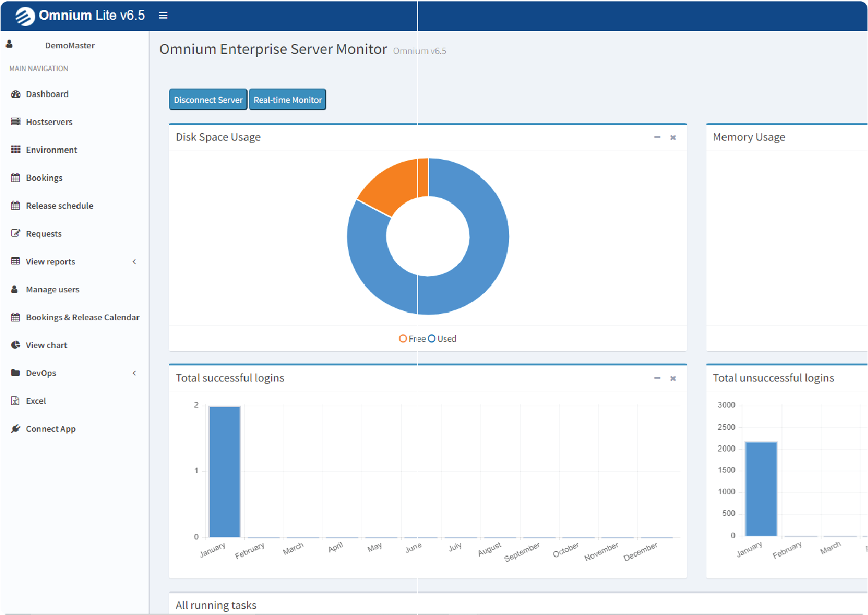The width and height of the screenshot is (868, 615).
Task: Click the Total unsuccessful logins title
Action: pyautogui.click(x=773, y=378)
